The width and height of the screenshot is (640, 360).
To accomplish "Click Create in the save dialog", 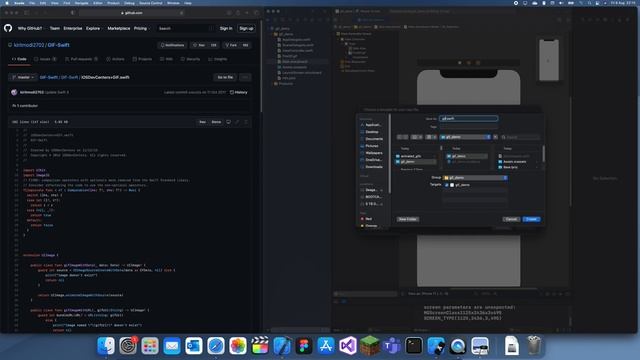I will click(x=531, y=219).
